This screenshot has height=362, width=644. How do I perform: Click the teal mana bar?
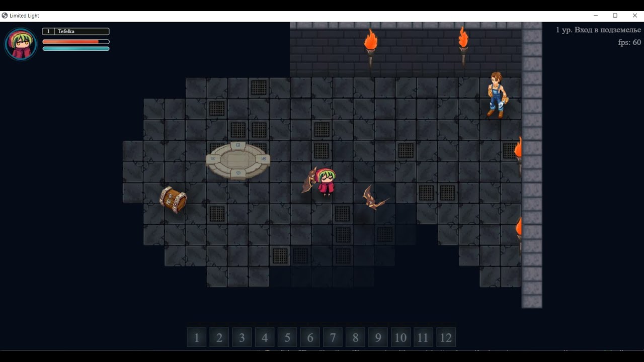click(x=76, y=49)
